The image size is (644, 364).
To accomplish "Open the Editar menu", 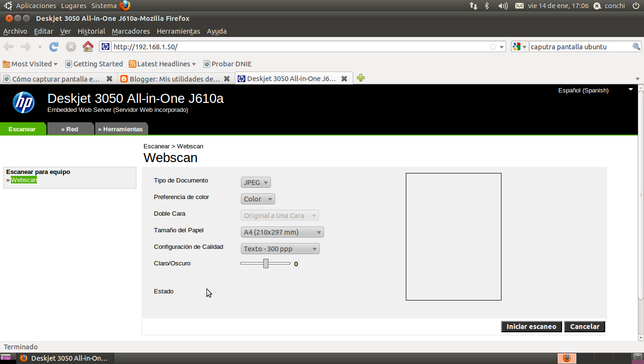I will click(44, 31).
